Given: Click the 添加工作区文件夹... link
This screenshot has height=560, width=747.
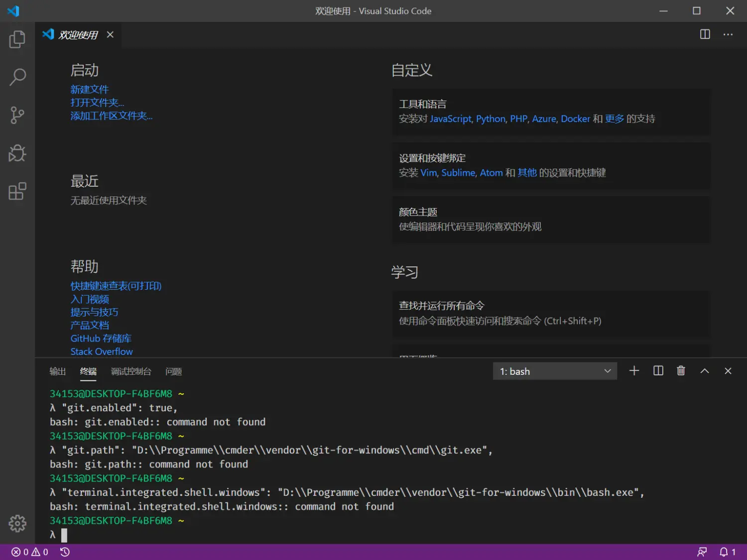Looking at the screenshot, I should [112, 116].
